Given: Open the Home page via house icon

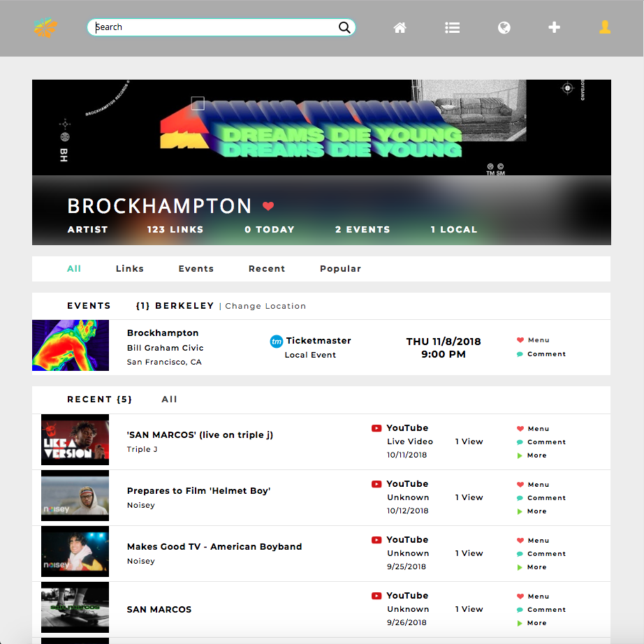Looking at the screenshot, I should 400,27.
